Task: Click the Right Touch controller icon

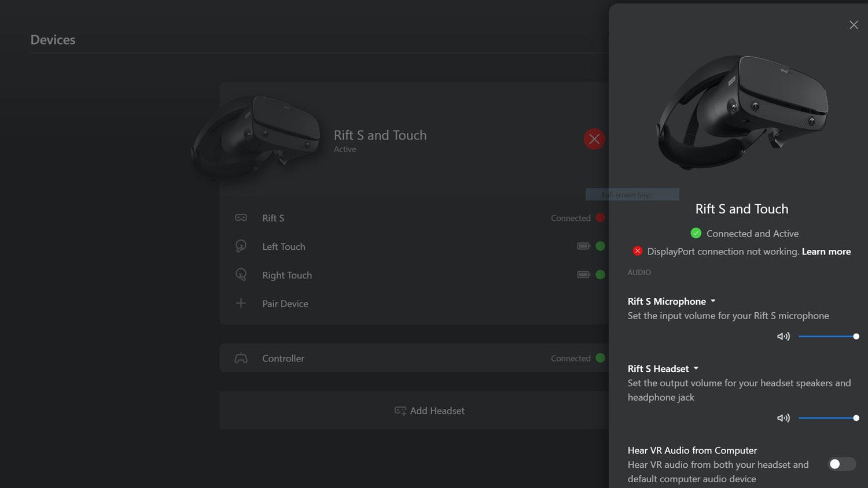Action: pos(241,275)
